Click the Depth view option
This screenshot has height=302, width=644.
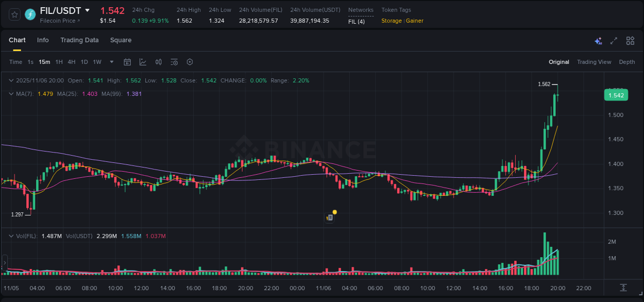(626, 62)
